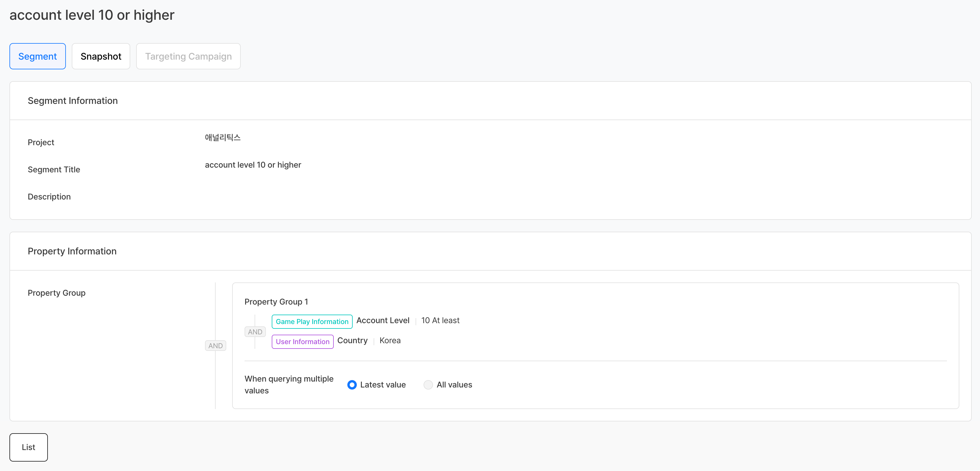The width and height of the screenshot is (980, 471).
Task: Open the Snapshot tab
Action: click(x=101, y=56)
